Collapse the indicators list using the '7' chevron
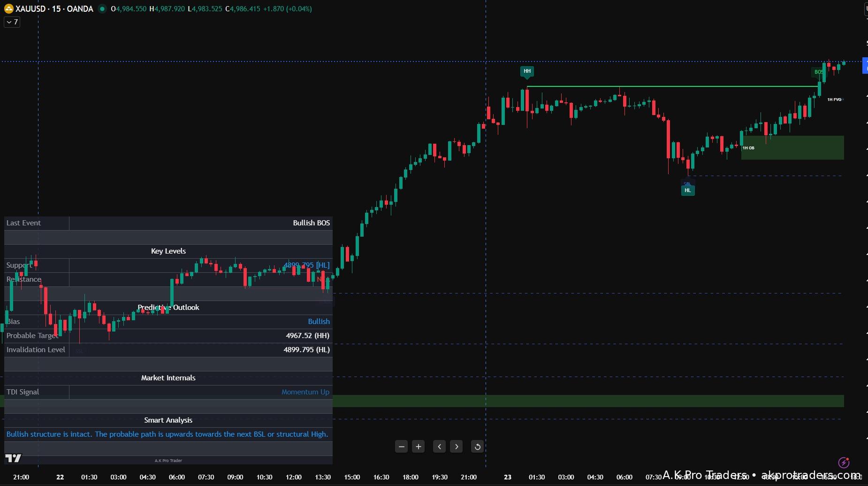Image resolution: width=868 pixels, height=486 pixels. tap(12, 22)
